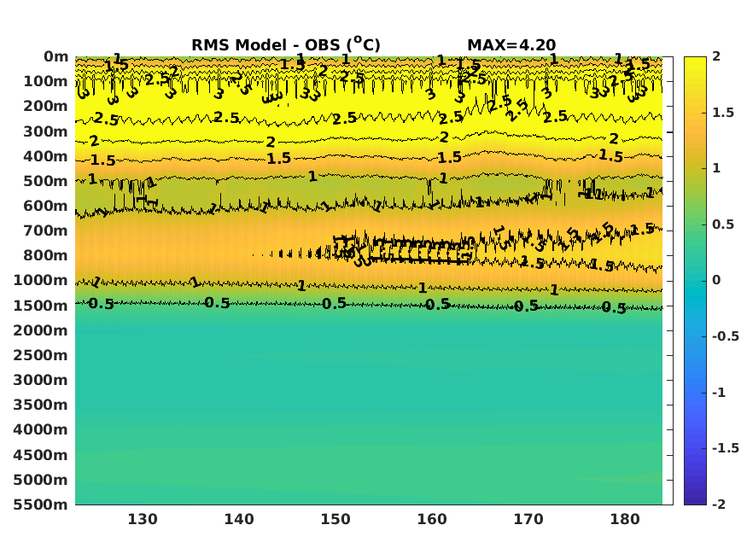Select the "300m" depth axis label
The height and width of the screenshot is (560, 747).
click(x=46, y=131)
